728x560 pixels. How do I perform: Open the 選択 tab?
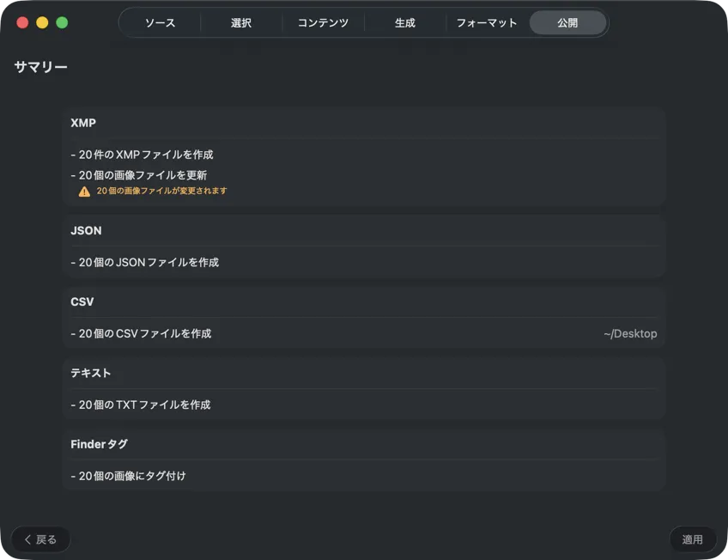click(x=241, y=23)
